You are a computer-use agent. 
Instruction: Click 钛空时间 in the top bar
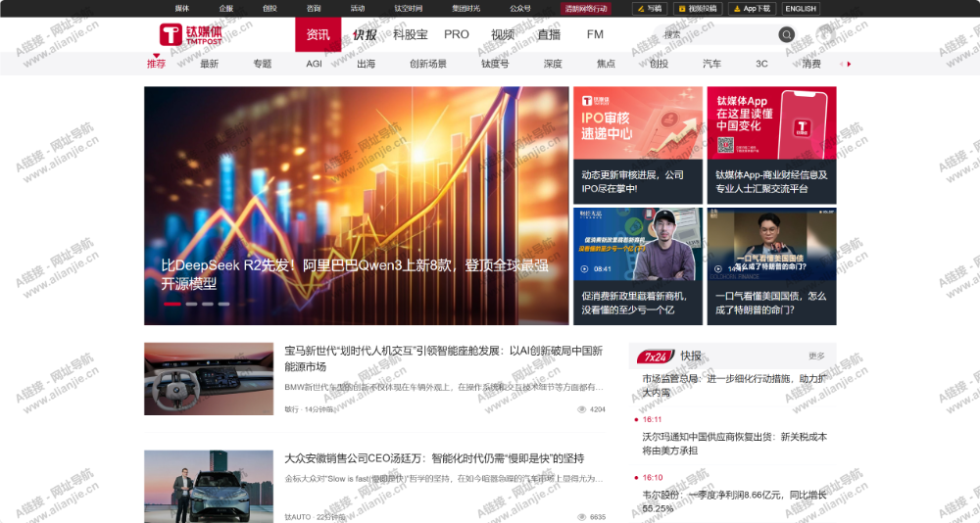pyautogui.click(x=408, y=9)
